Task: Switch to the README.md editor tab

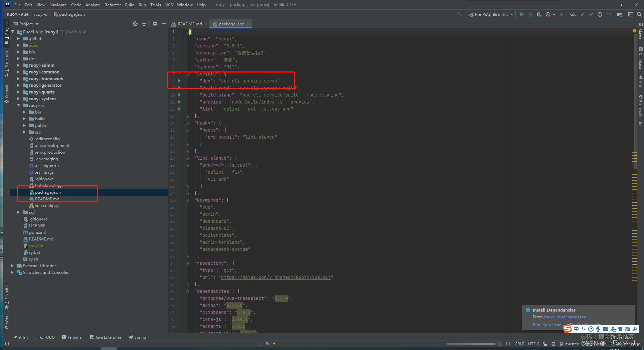Action: (189, 24)
